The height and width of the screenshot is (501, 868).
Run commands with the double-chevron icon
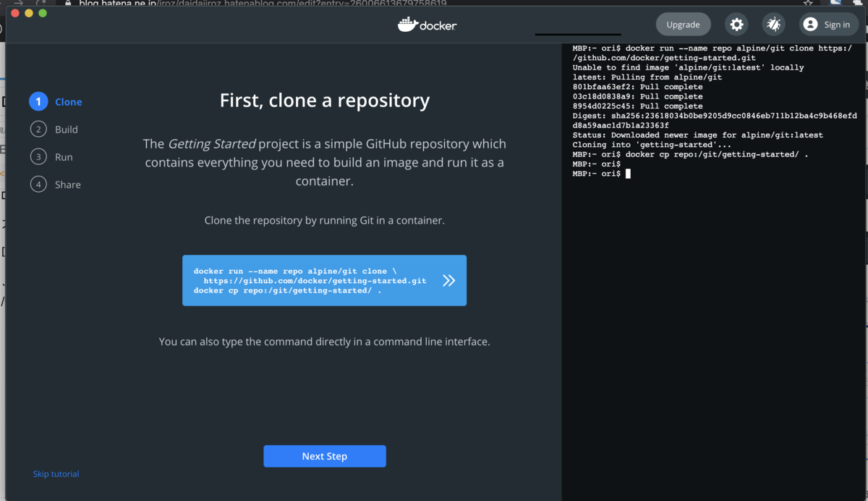(448, 280)
